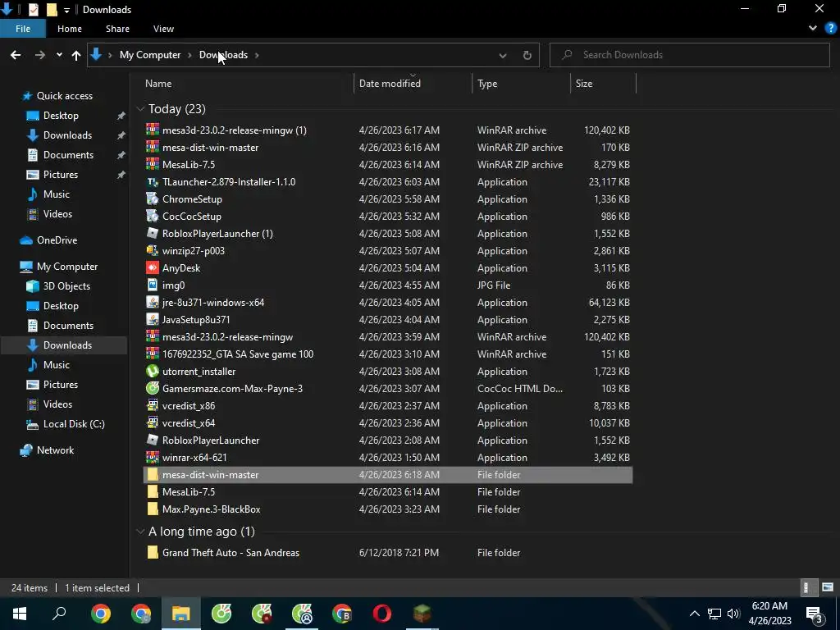Open Network in the navigation pane
This screenshot has width=840, height=630.
pyautogui.click(x=55, y=450)
